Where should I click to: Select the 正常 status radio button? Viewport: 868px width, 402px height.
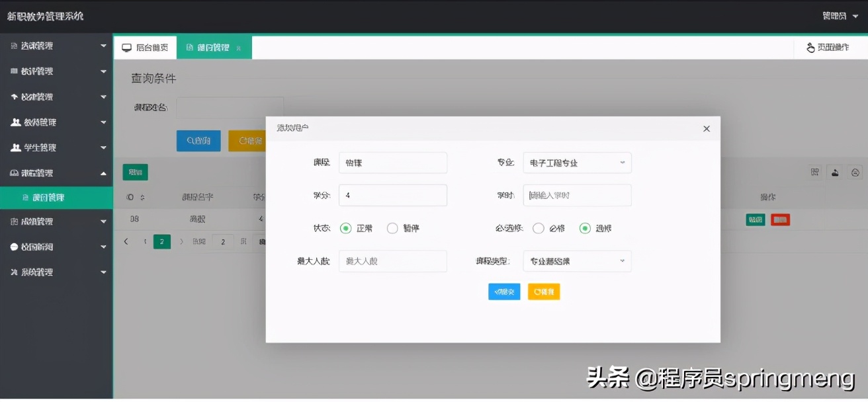point(345,228)
